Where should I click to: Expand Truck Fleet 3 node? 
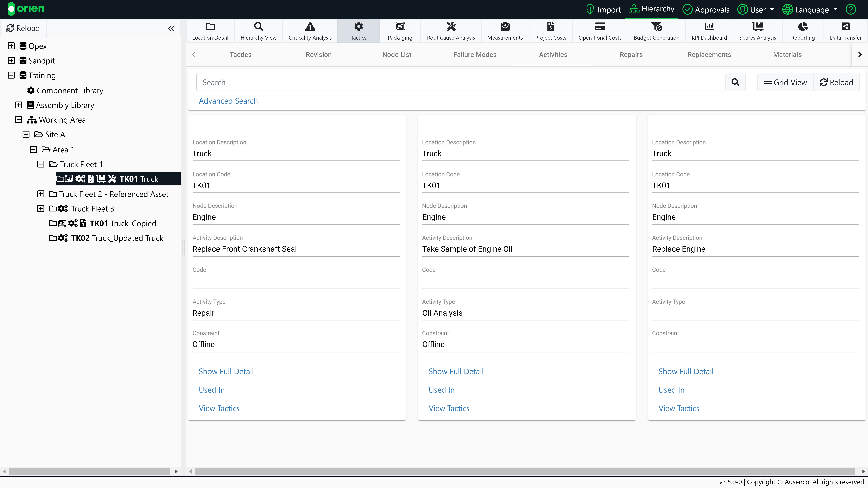point(40,208)
